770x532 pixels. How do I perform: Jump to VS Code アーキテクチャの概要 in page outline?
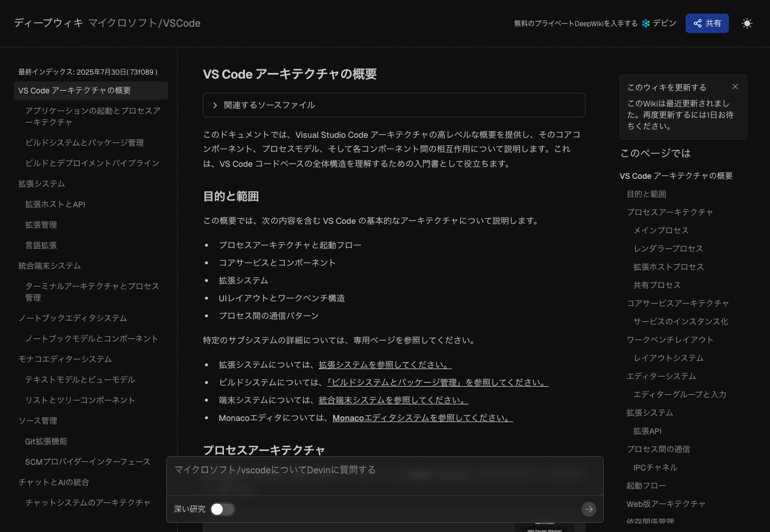click(676, 176)
